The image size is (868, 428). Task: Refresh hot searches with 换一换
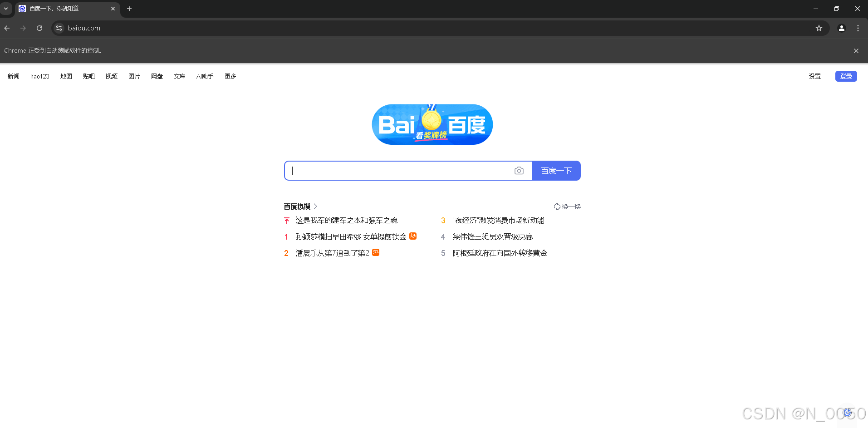click(567, 207)
